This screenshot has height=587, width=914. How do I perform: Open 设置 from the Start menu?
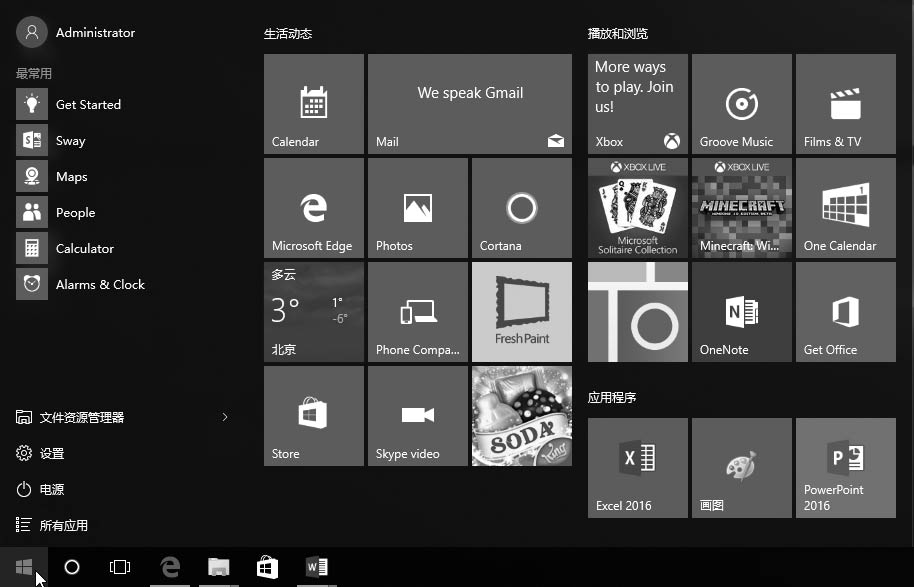pyautogui.click(x=52, y=453)
